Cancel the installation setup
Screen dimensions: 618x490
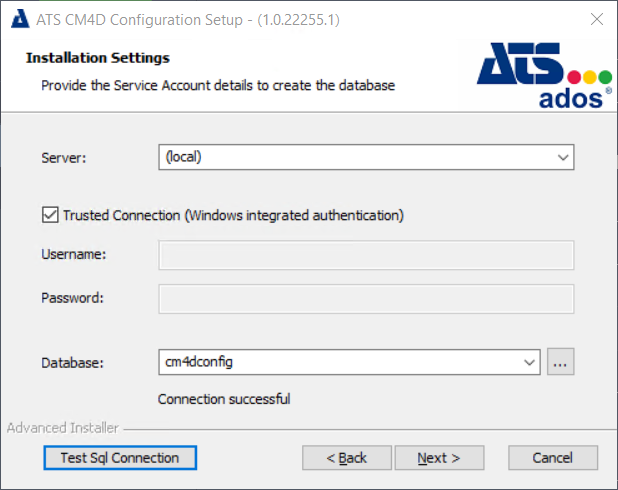point(552,458)
